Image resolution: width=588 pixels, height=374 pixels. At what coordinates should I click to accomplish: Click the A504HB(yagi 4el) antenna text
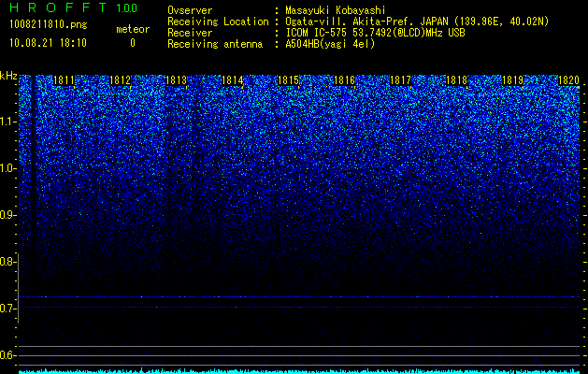(330, 44)
